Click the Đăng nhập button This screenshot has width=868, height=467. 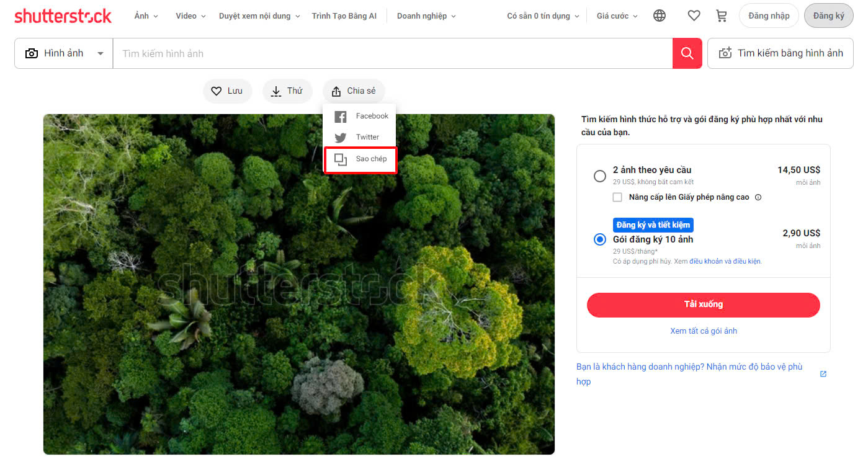[769, 16]
